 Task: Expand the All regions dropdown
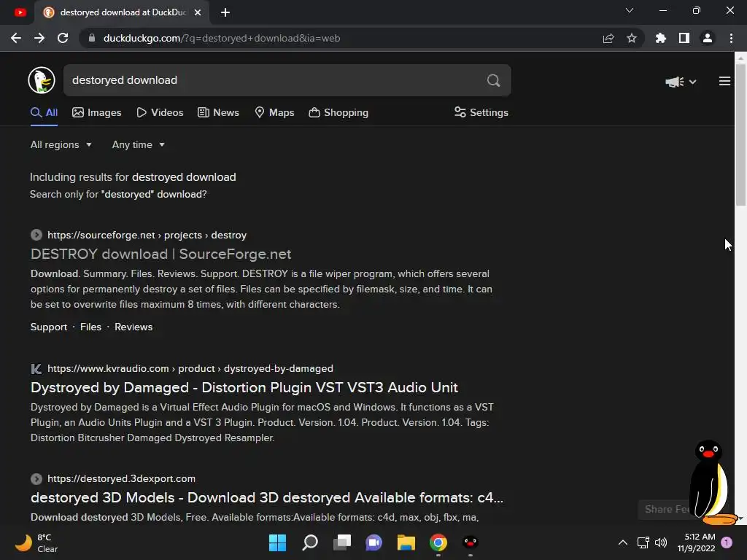pos(61,145)
